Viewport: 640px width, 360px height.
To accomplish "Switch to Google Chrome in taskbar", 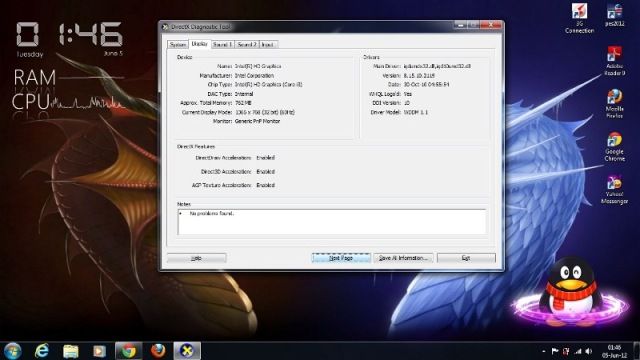I will pyautogui.click(x=129, y=351).
